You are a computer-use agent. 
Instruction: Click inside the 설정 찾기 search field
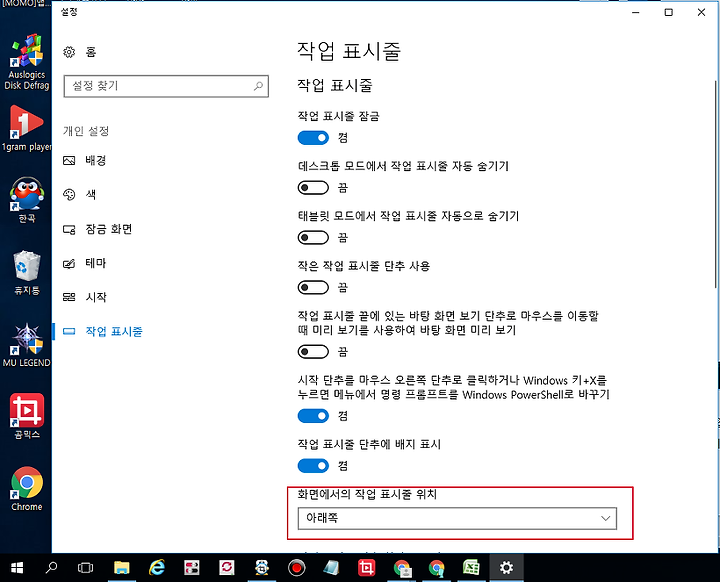tap(166, 86)
